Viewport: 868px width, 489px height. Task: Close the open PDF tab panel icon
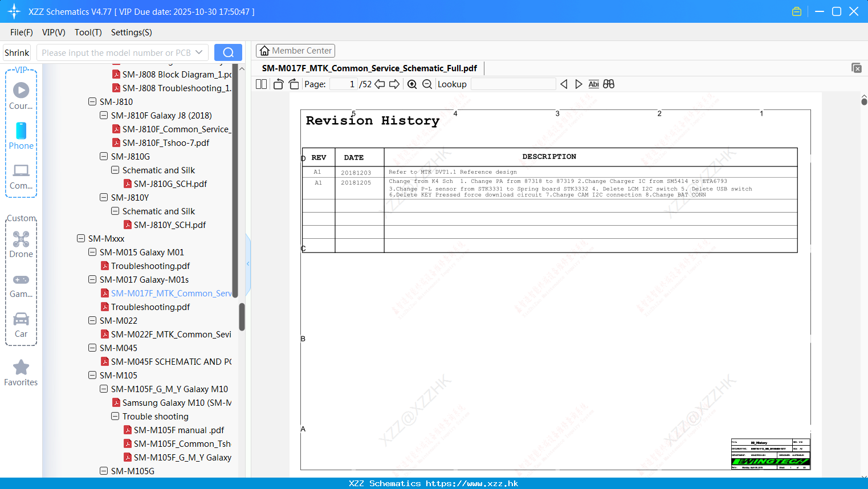pyautogui.click(x=857, y=68)
